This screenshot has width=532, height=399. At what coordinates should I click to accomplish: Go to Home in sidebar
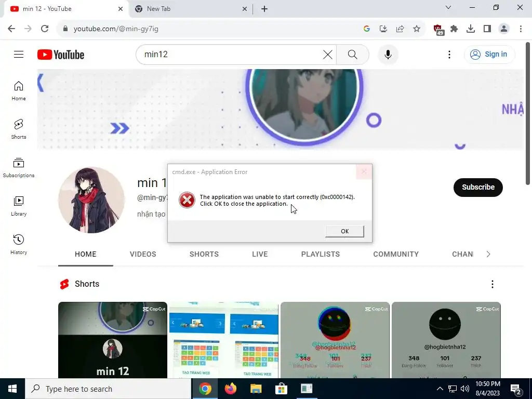19,91
